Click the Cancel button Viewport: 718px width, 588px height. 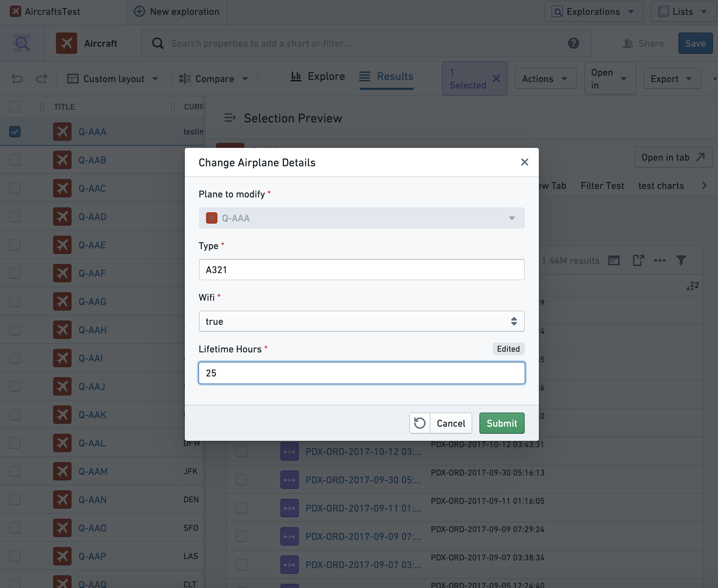[451, 423]
